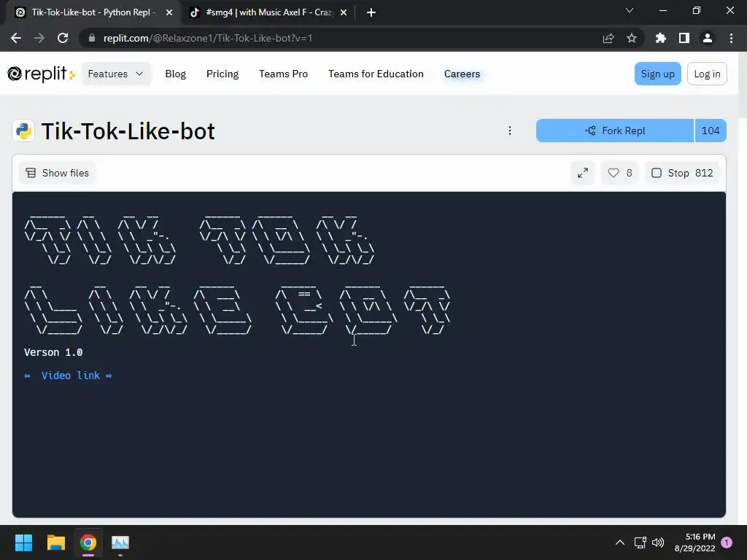Open the taskbar clock and date
Viewport: 747px width, 560px height.
click(694, 542)
